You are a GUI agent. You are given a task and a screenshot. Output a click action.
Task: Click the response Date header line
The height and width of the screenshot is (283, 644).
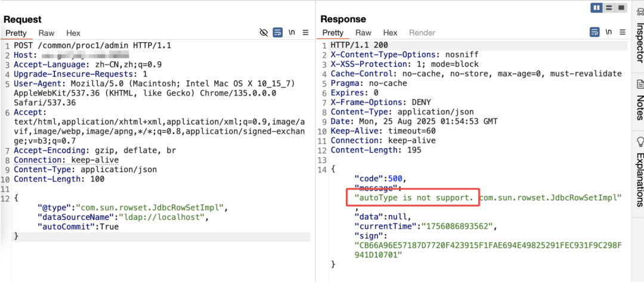coord(414,122)
